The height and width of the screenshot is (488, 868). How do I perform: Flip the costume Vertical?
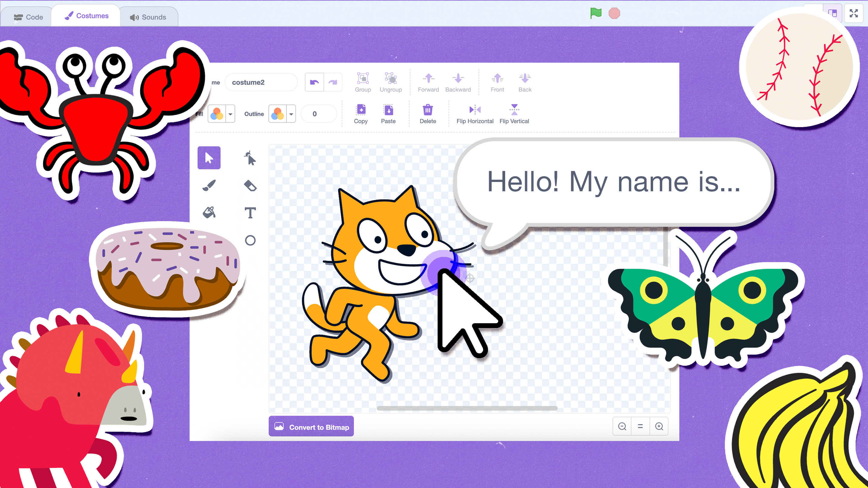[514, 114]
